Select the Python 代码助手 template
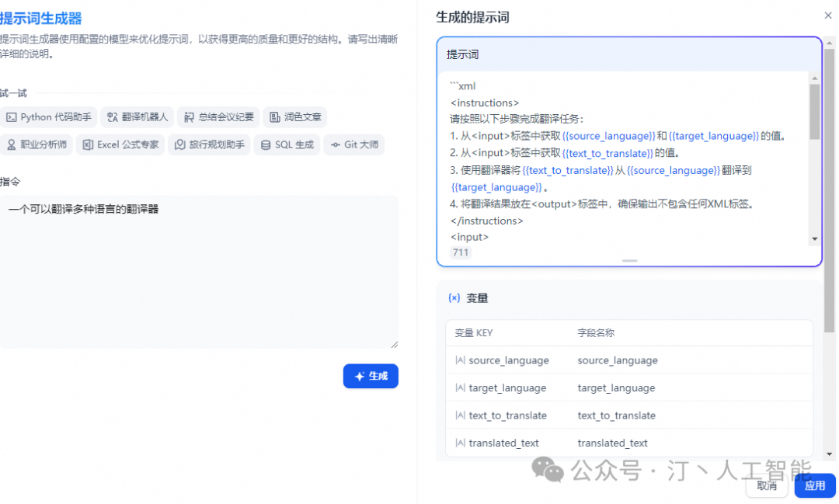839x504 pixels. coord(49,117)
